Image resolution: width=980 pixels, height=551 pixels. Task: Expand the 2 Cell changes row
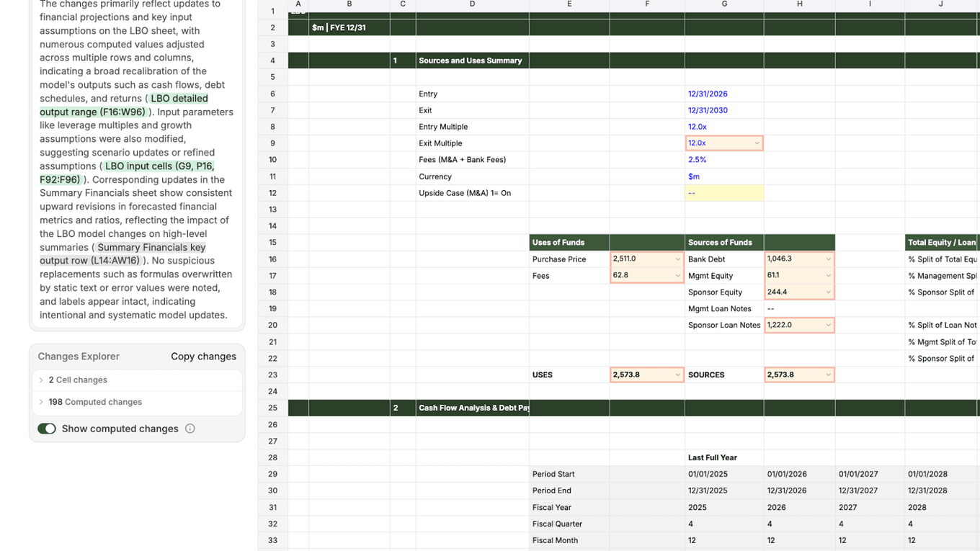click(137, 380)
